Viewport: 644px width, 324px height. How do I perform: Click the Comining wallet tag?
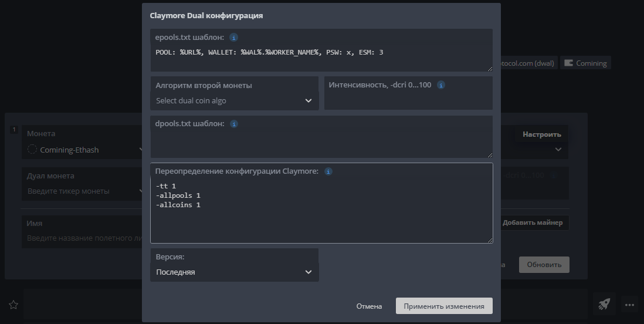click(586, 63)
